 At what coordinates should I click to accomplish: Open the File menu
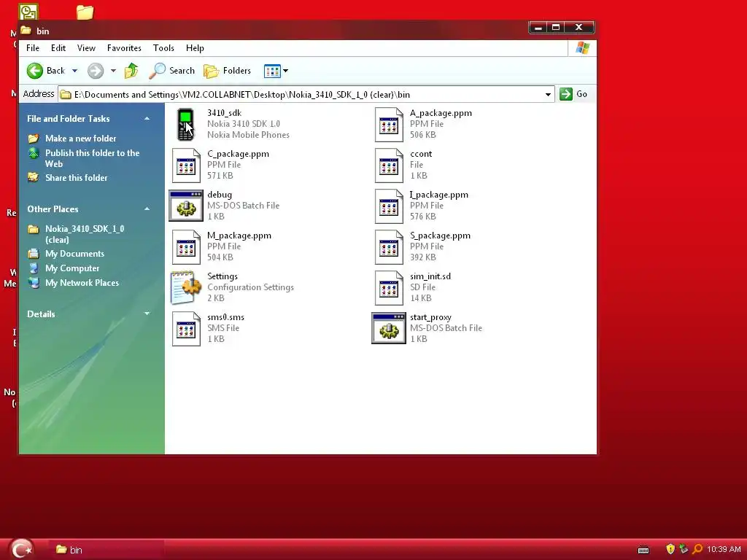coord(33,48)
